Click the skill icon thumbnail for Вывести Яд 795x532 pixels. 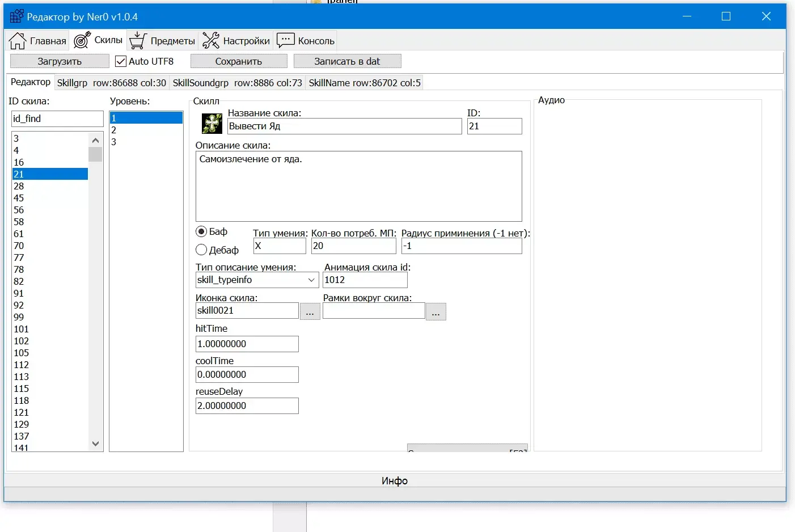[213, 123]
